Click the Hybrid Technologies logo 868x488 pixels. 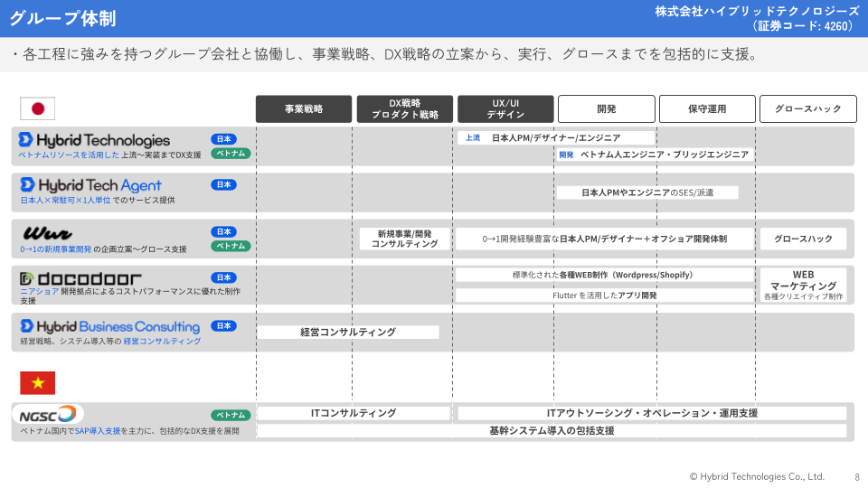[x=94, y=139]
